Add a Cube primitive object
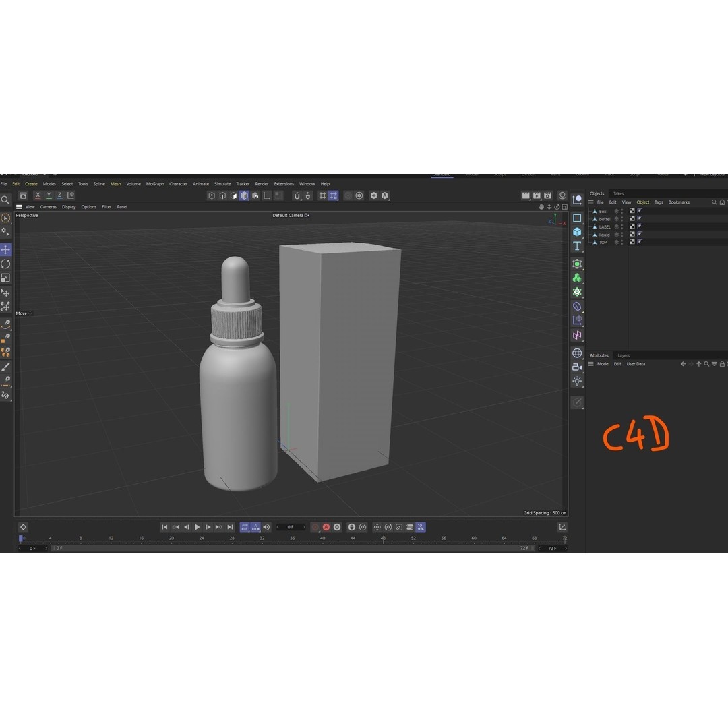The image size is (728, 728). (x=577, y=232)
